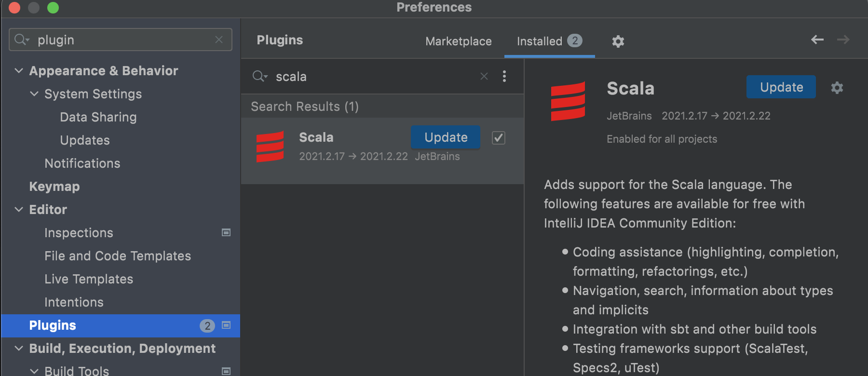This screenshot has width=868, height=376.
Task: Click the plugins settings gear beside Installed tab
Action: pos(618,41)
